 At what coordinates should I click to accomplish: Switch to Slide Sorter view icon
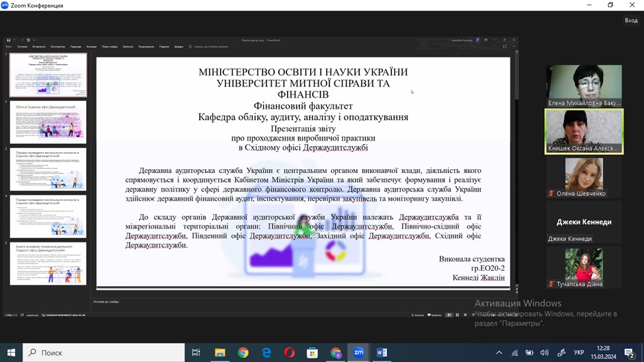pyautogui.click(x=457, y=315)
